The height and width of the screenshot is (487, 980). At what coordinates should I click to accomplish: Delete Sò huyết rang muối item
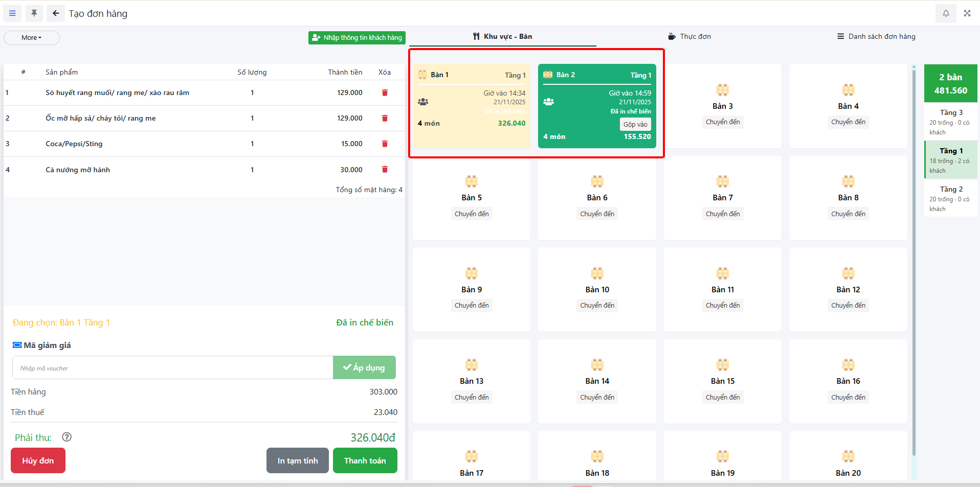tap(385, 92)
